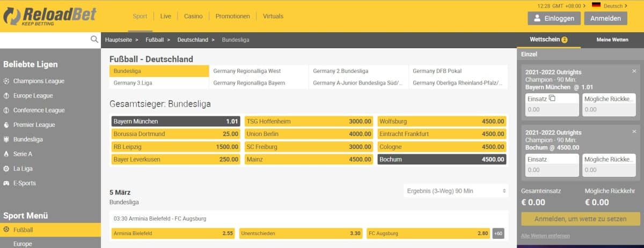Click the La Liga icon
The image size is (644, 248).
[x=6, y=168]
